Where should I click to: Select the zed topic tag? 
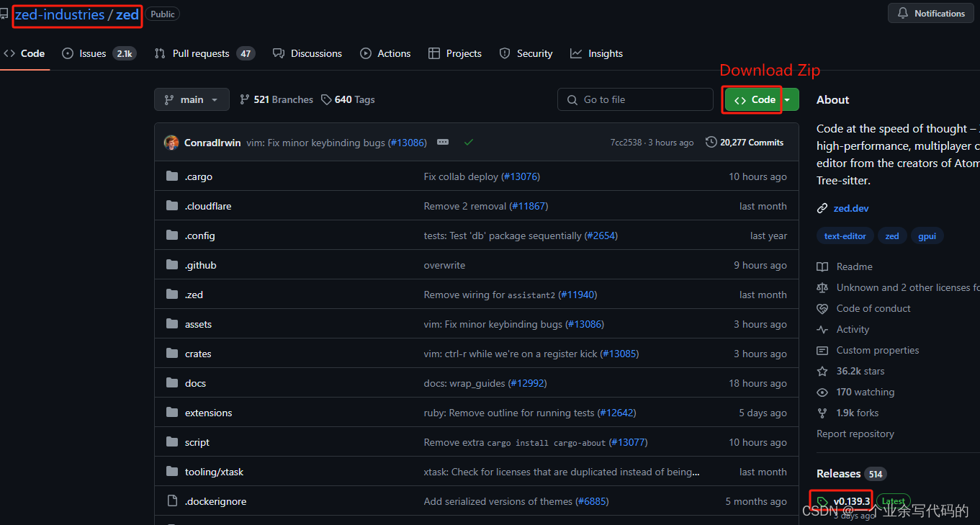[x=892, y=235]
